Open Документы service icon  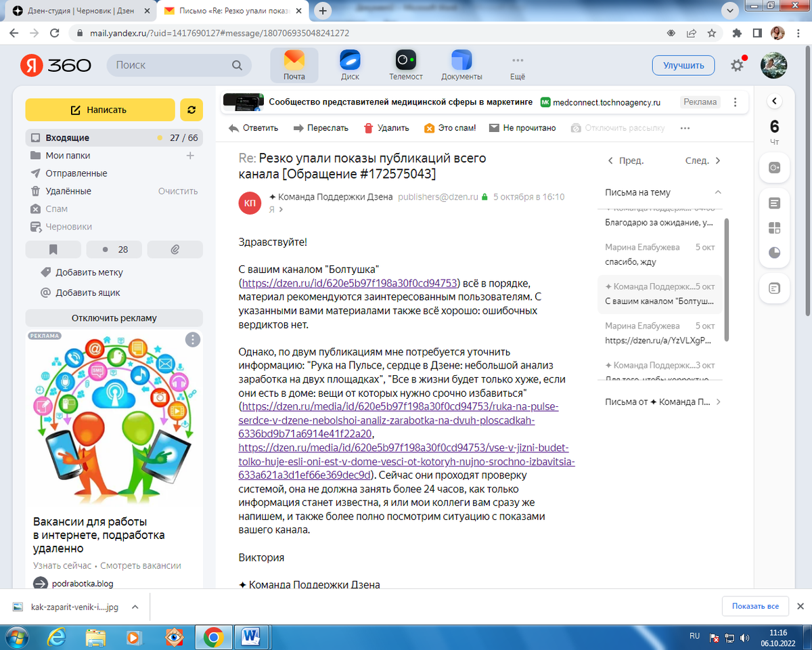pyautogui.click(x=461, y=65)
